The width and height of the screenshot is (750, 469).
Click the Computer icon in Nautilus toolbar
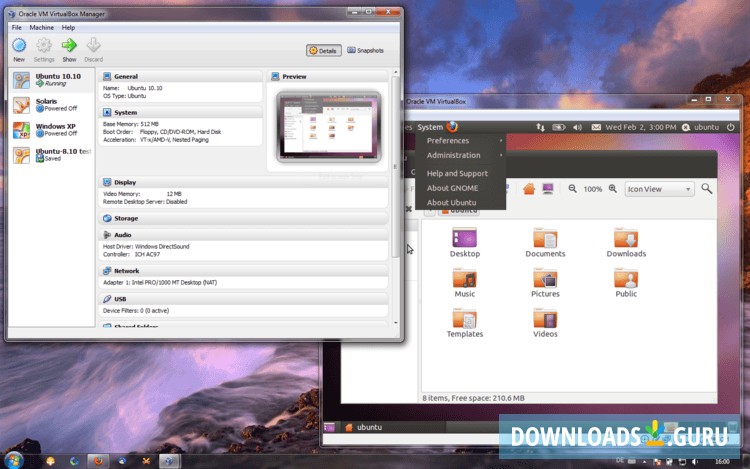(x=548, y=189)
